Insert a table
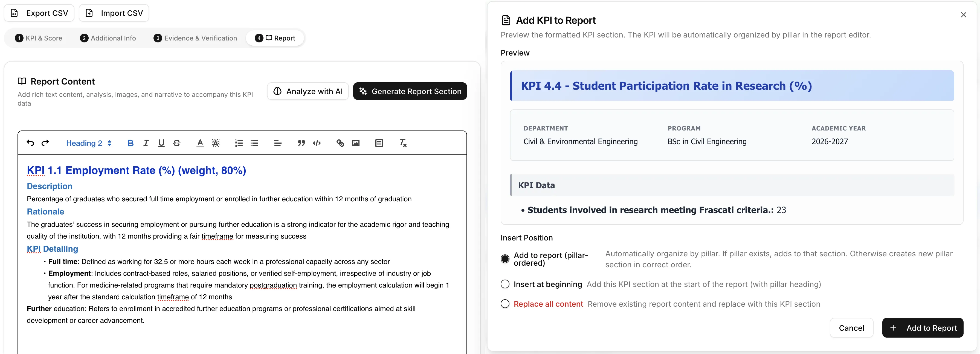Viewport: 980px width, 354px height. (379, 143)
